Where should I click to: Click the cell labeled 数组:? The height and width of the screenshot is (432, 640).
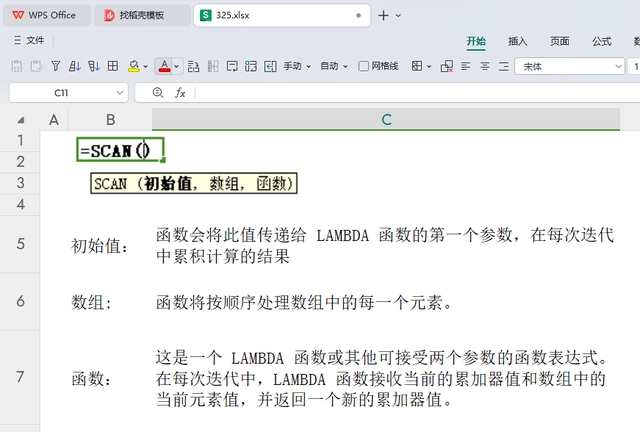(91, 303)
